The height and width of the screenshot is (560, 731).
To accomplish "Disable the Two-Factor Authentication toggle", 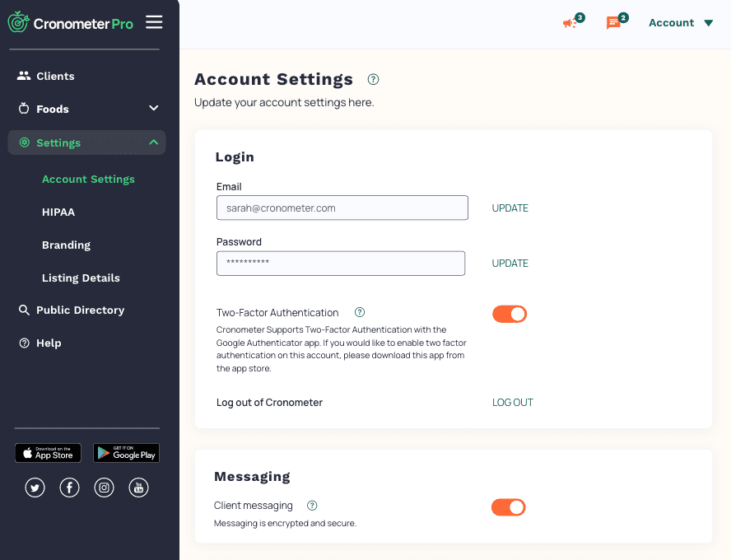I will click(x=510, y=314).
